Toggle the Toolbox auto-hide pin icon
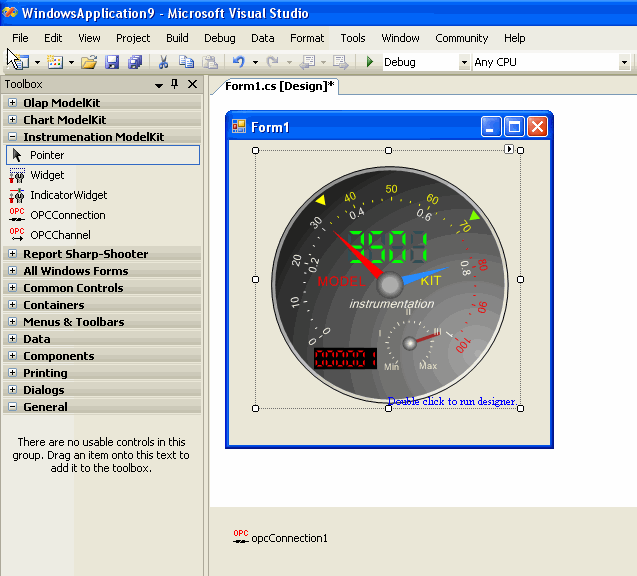The image size is (637, 576). click(x=175, y=84)
